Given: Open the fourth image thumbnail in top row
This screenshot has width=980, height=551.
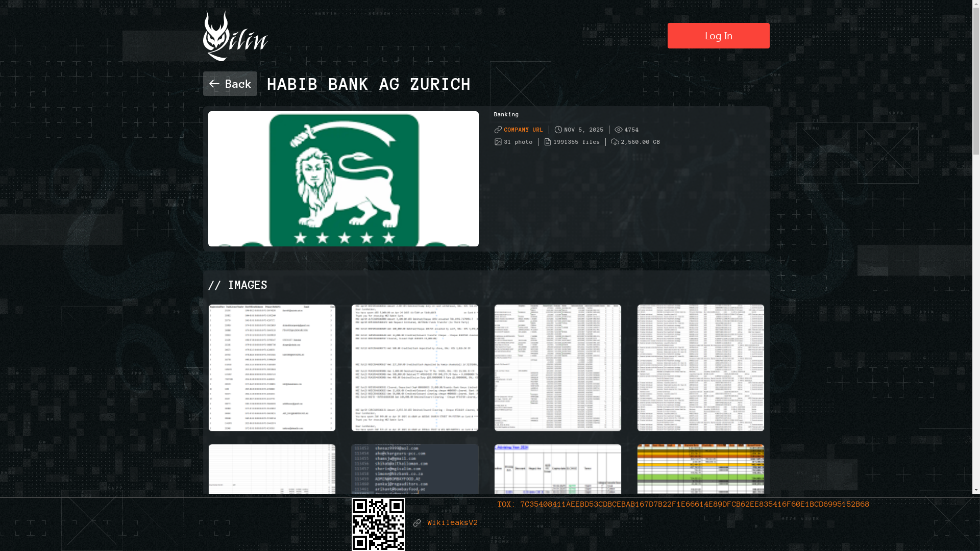Looking at the screenshot, I should [x=701, y=368].
